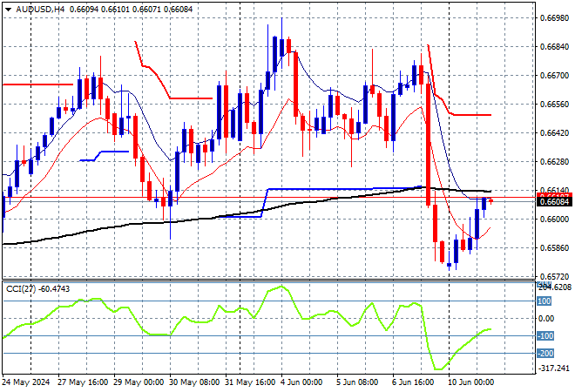Image resolution: width=575 pixels, height=392 pixels.
Task: Click the CCI level -100 label
Action: [x=545, y=336]
